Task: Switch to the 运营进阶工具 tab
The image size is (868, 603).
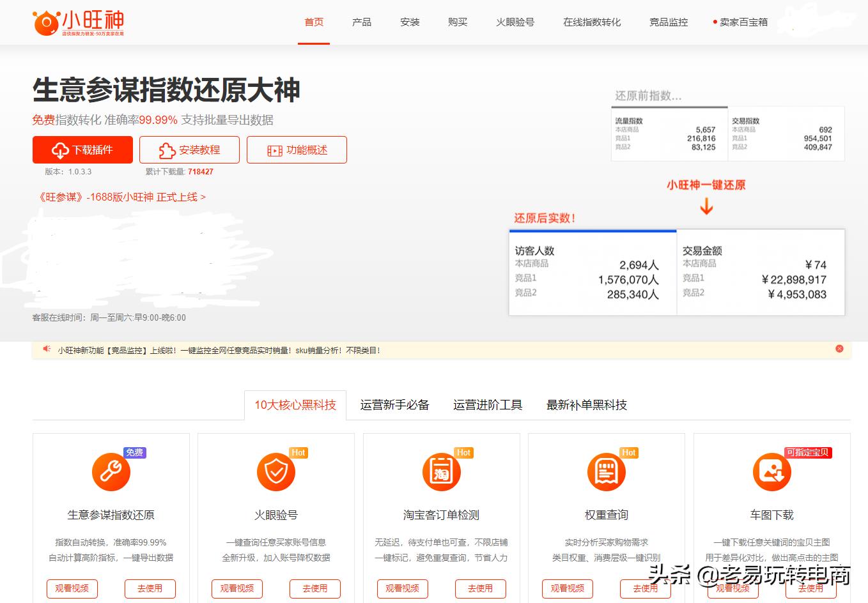Action: (488, 405)
